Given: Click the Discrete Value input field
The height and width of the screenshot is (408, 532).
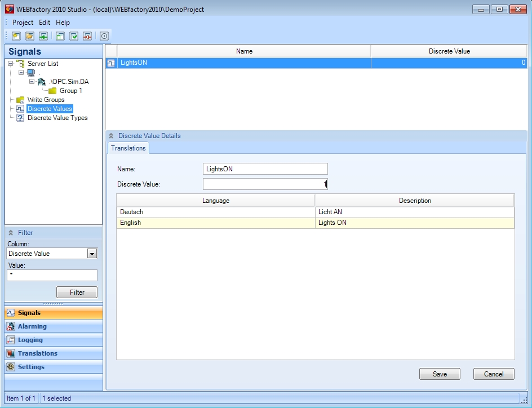Looking at the screenshot, I should (x=265, y=184).
